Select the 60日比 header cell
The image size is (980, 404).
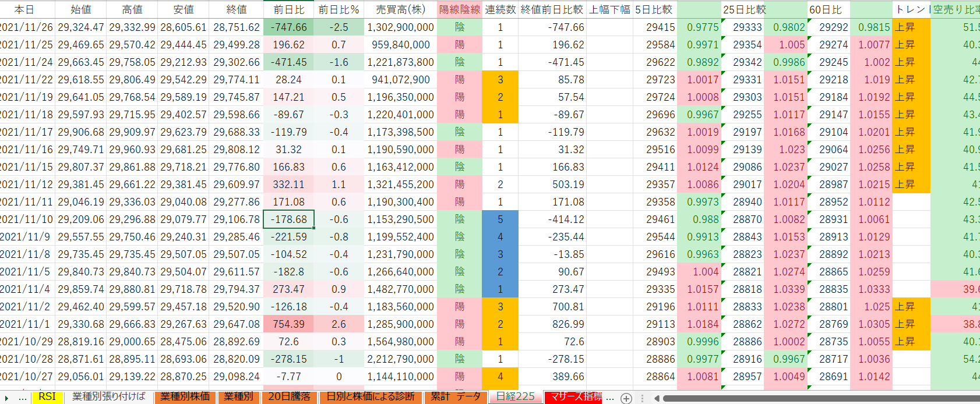click(828, 9)
